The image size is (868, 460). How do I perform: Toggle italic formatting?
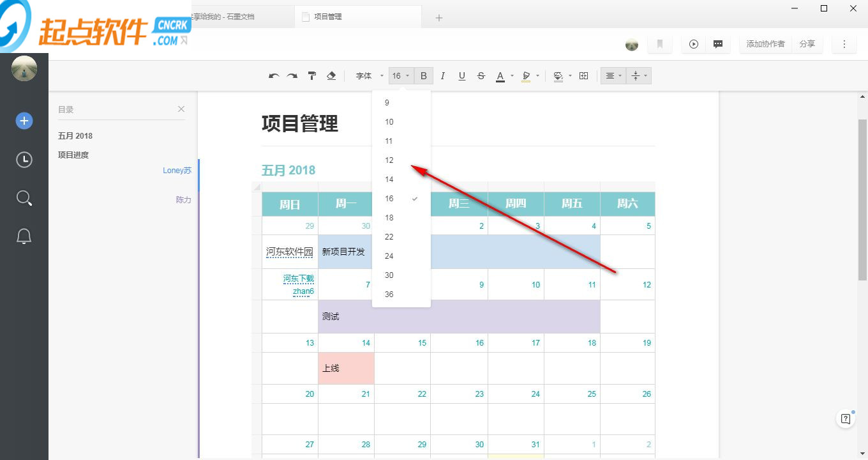(x=443, y=76)
